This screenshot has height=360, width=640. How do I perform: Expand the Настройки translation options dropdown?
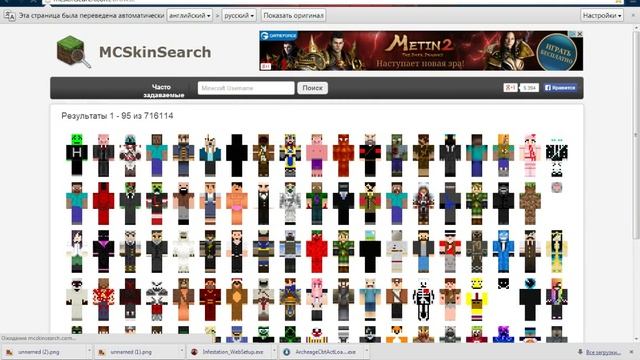point(602,16)
